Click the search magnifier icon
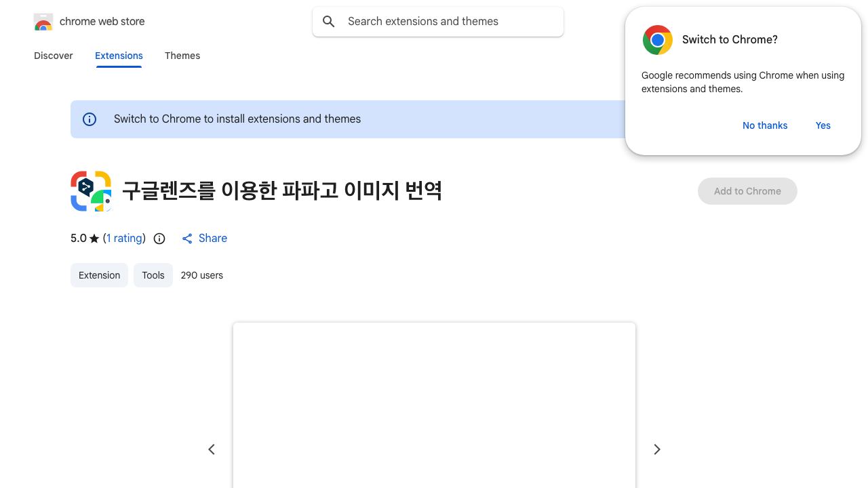 [329, 22]
